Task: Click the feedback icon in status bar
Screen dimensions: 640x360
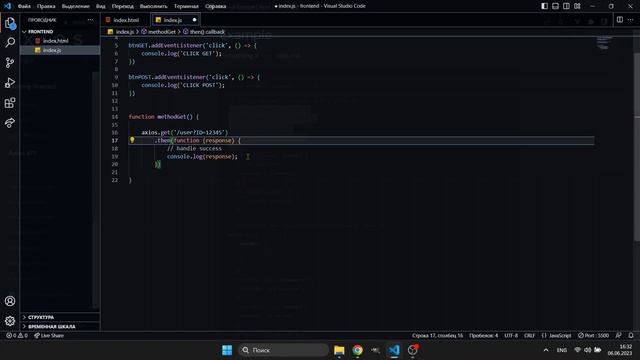Action: click(x=619, y=336)
